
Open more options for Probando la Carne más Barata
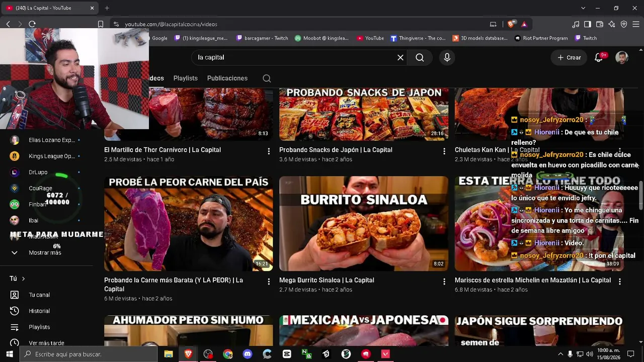(269, 282)
